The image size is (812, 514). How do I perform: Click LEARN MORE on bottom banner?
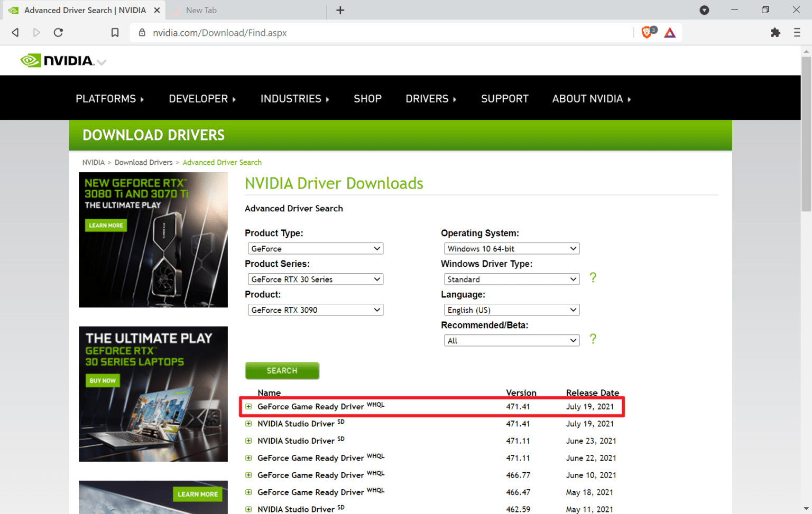tap(198, 494)
